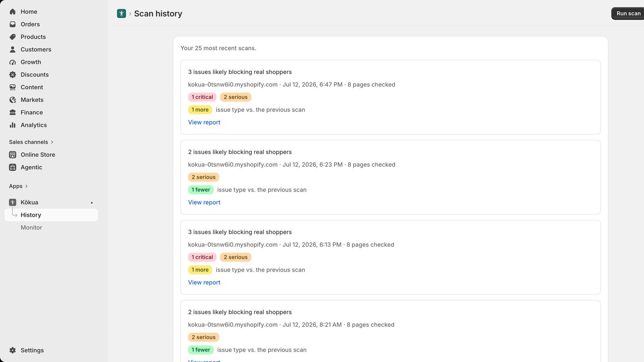Open the Discounts label in sidebar
Screen dimensions: 644x362
35,74
